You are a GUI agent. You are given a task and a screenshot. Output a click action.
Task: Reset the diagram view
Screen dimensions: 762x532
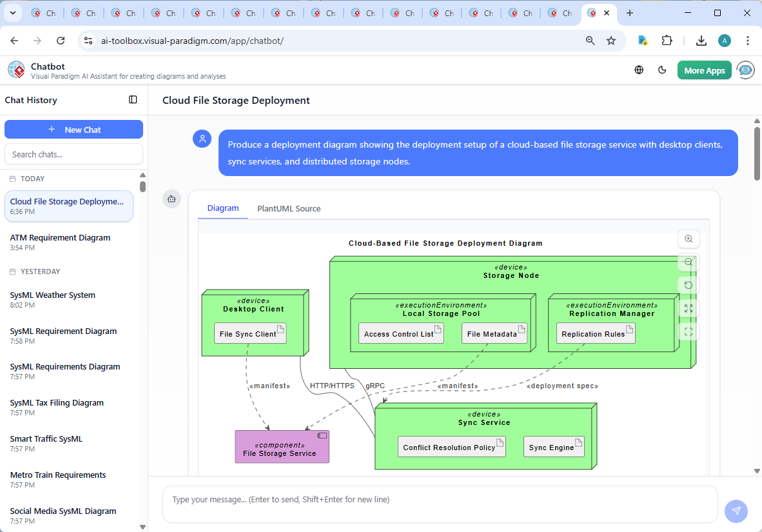click(x=689, y=286)
